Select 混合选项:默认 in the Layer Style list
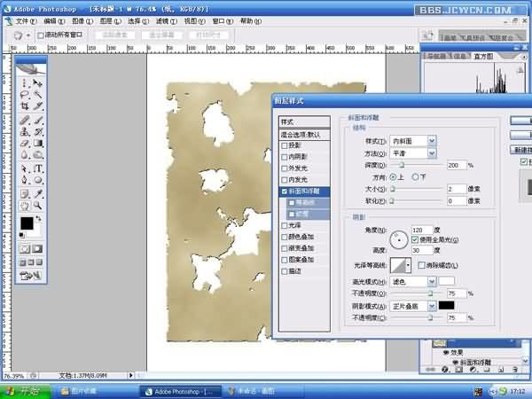Screen dimensions: 532x399 (304, 135)
